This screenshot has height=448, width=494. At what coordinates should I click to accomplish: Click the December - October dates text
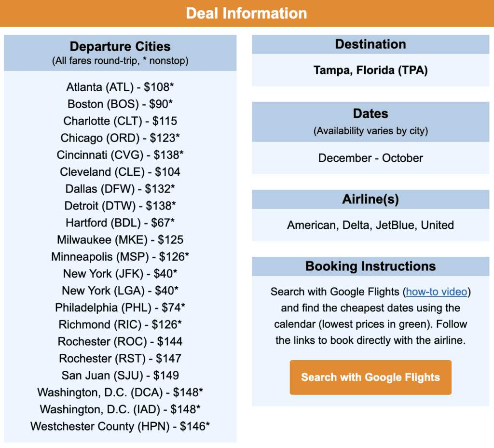point(370,158)
